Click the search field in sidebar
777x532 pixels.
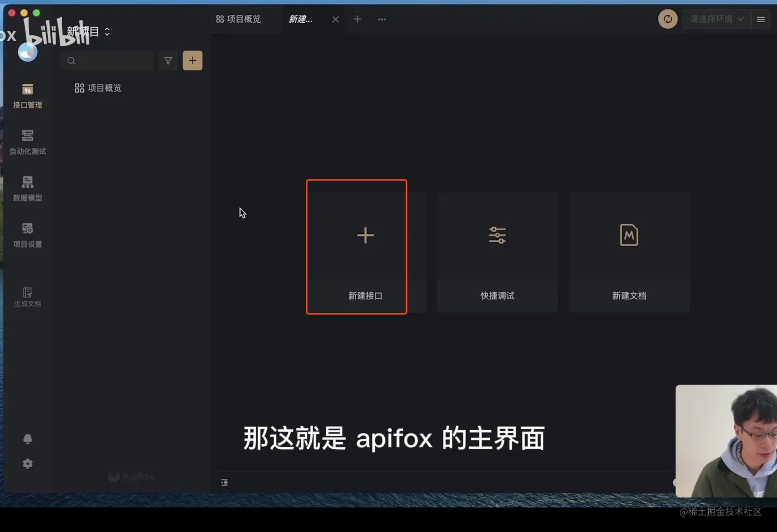(107, 61)
